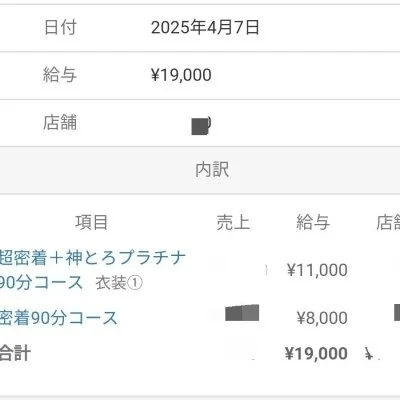Select the date 2025年4月7日

pyautogui.click(x=205, y=27)
